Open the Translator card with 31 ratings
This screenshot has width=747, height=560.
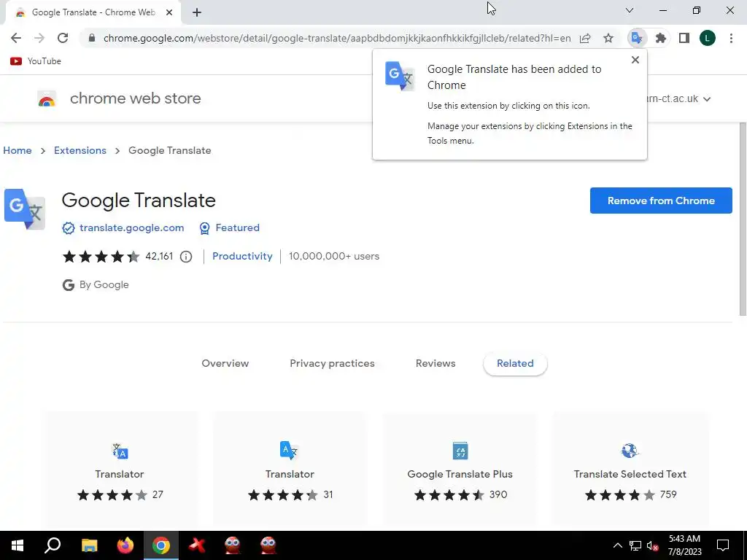click(290, 470)
